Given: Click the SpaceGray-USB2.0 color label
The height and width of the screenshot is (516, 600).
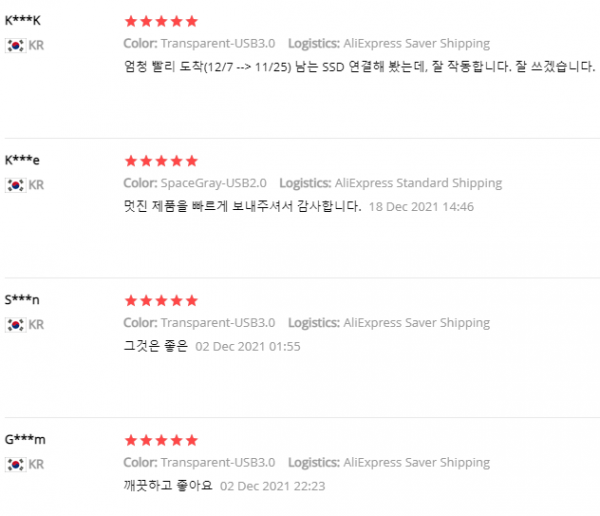Looking at the screenshot, I should pos(214,183).
